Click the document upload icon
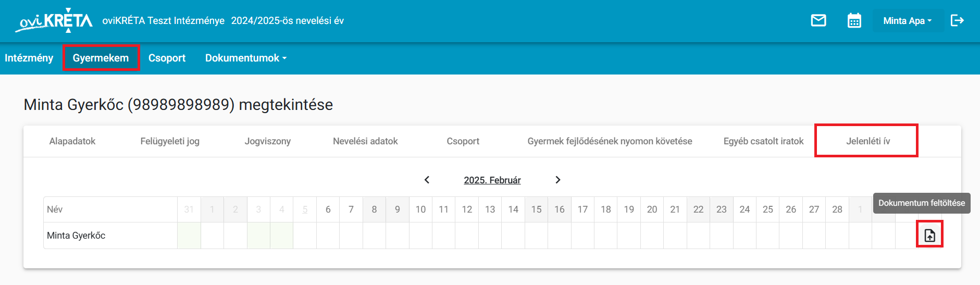 [x=930, y=236]
